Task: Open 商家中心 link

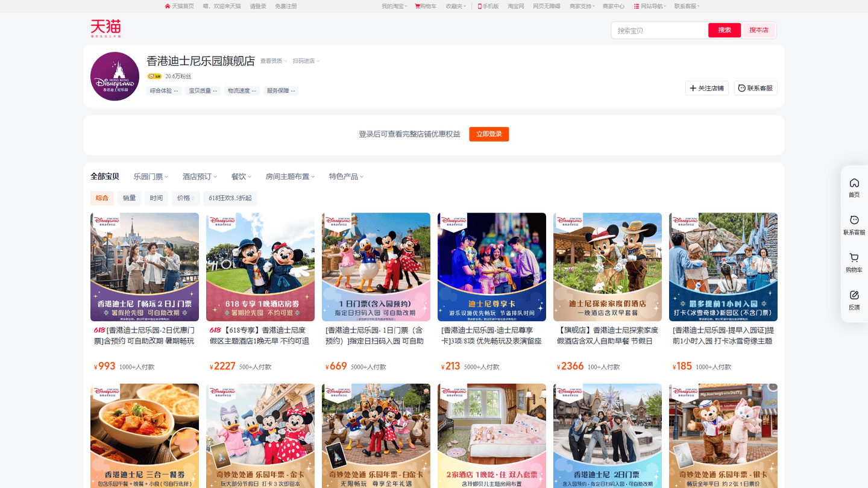Action: [614, 6]
